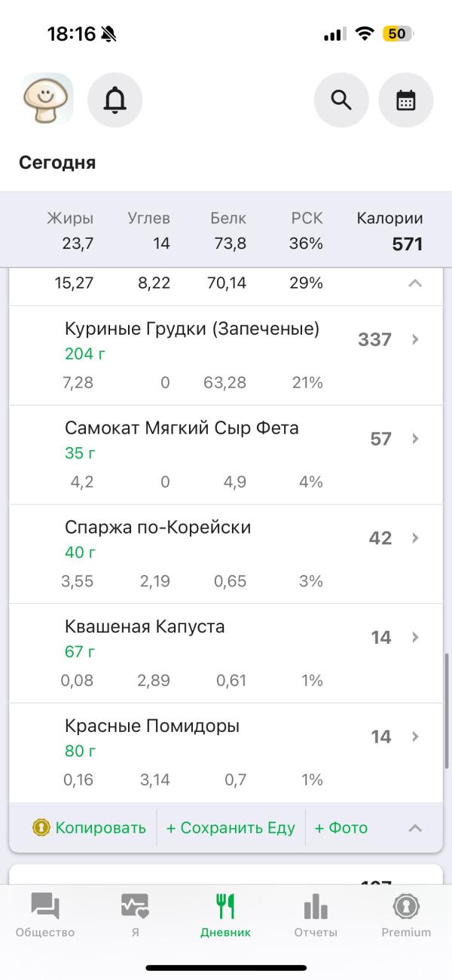
Task: Open Куриные Грудки details arrow
Action: [415, 339]
